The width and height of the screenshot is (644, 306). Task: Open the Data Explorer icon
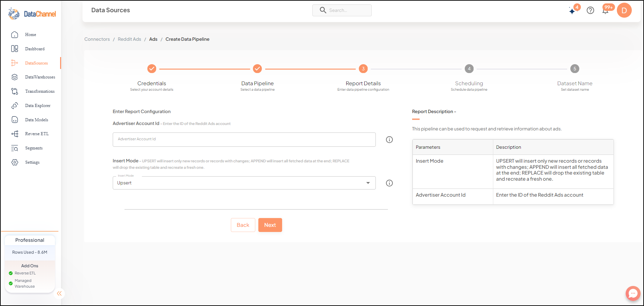[x=15, y=106]
